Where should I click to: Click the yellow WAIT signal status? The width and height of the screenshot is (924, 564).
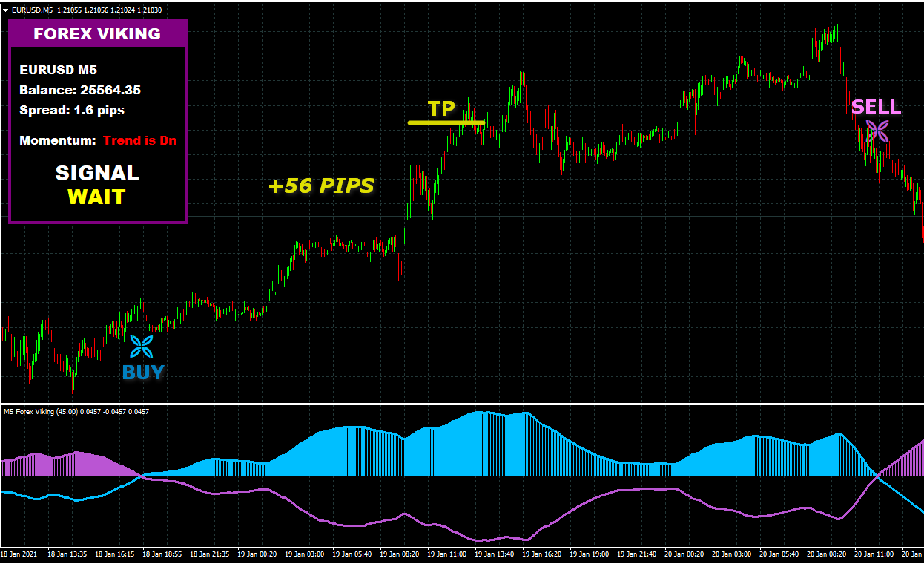click(96, 197)
